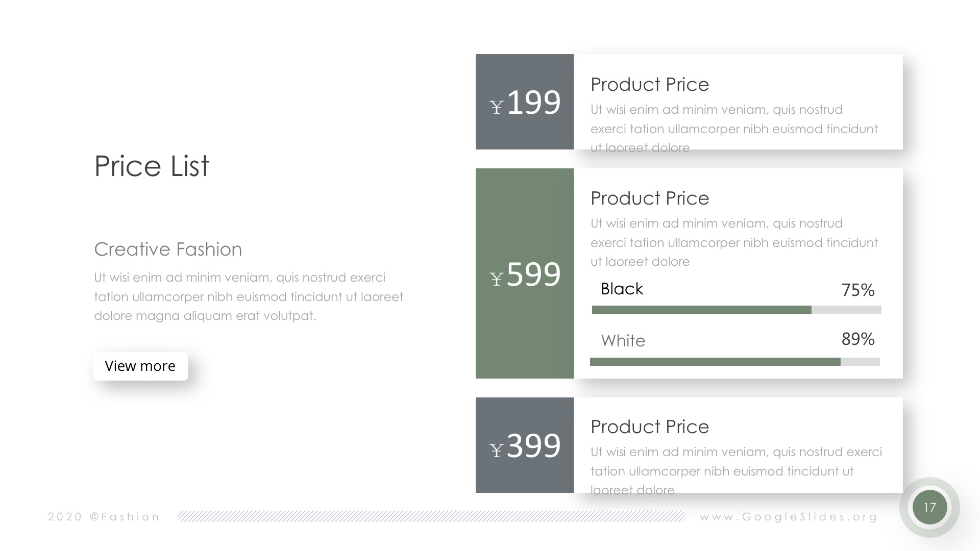Select the Creative Fashion subtitle
The height and width of the screenshot is (551, 980).
tap(168, 249)
